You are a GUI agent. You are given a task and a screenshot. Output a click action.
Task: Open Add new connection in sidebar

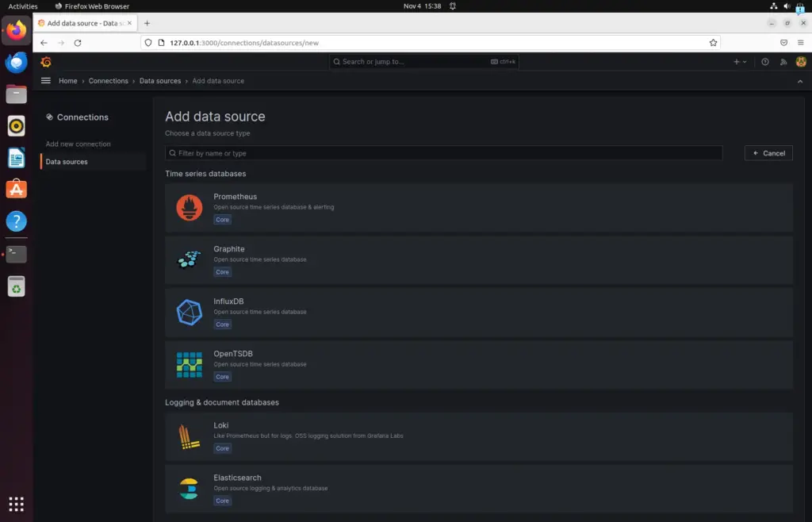tap(79, 144)
